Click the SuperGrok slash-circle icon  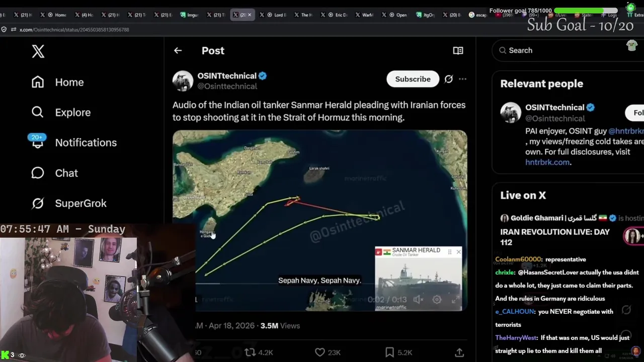coord(38,203)
